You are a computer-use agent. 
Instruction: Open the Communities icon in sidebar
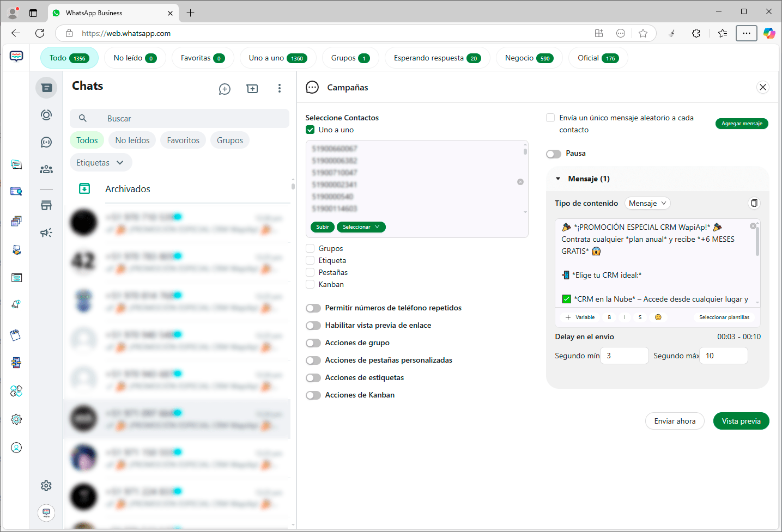point(46,169)
